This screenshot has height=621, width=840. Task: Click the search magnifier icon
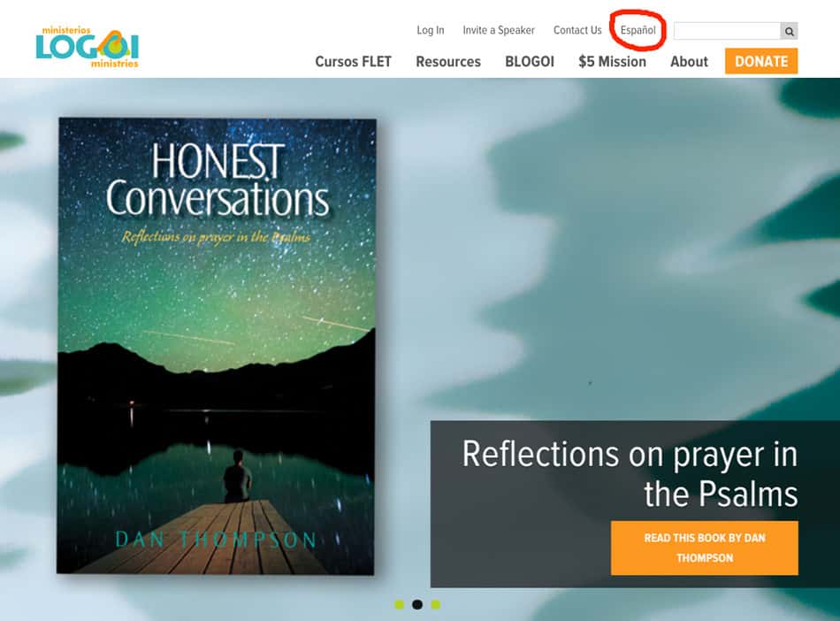789,31
